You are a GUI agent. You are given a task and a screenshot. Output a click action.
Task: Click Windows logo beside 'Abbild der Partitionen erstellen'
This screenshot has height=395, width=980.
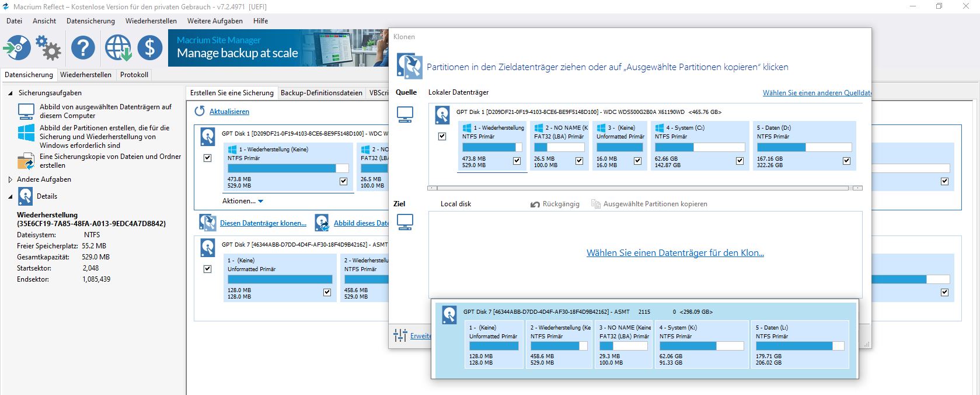point(26,133)
